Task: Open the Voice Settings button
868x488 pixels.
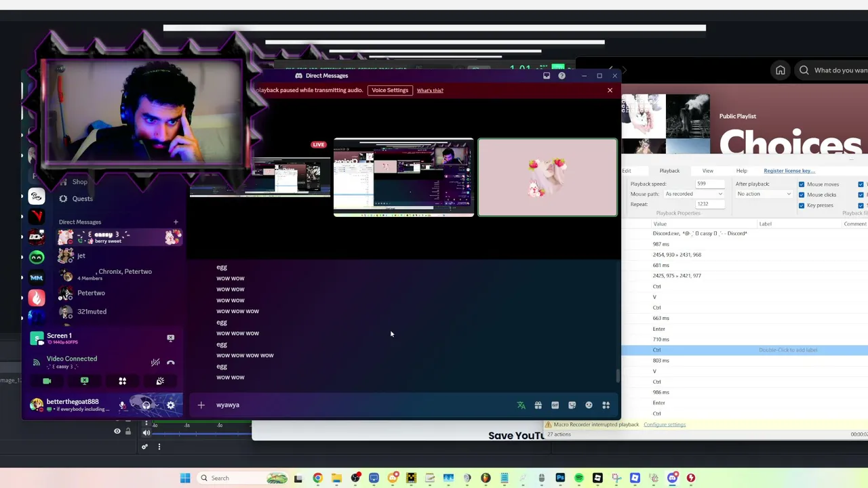Action: pos(390,90)
